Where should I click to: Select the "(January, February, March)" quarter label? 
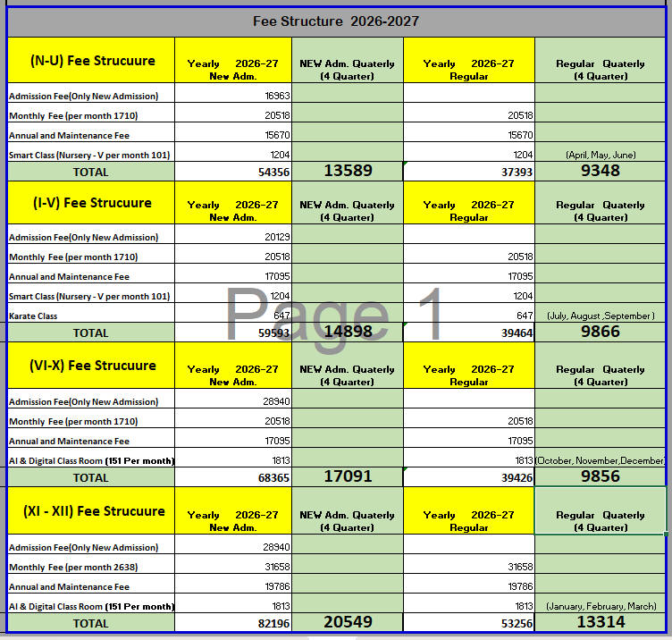pos(601,606)
